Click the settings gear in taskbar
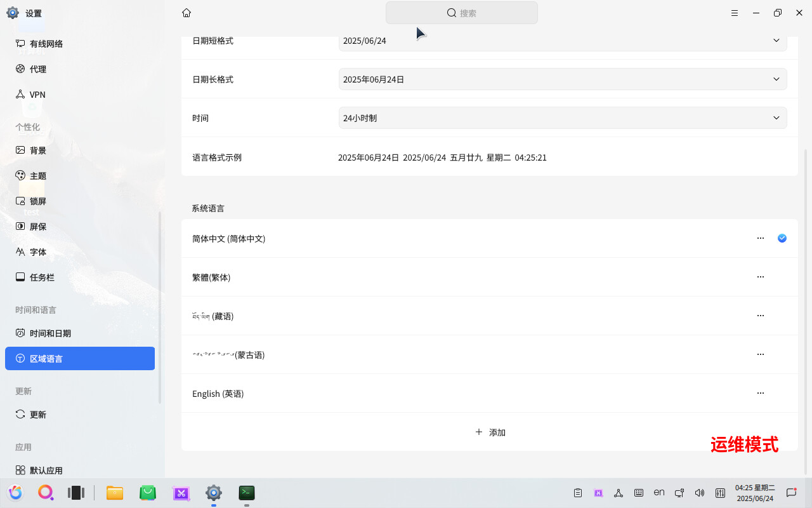The width and height of the screenshot is (812, 508). [214, 493]
